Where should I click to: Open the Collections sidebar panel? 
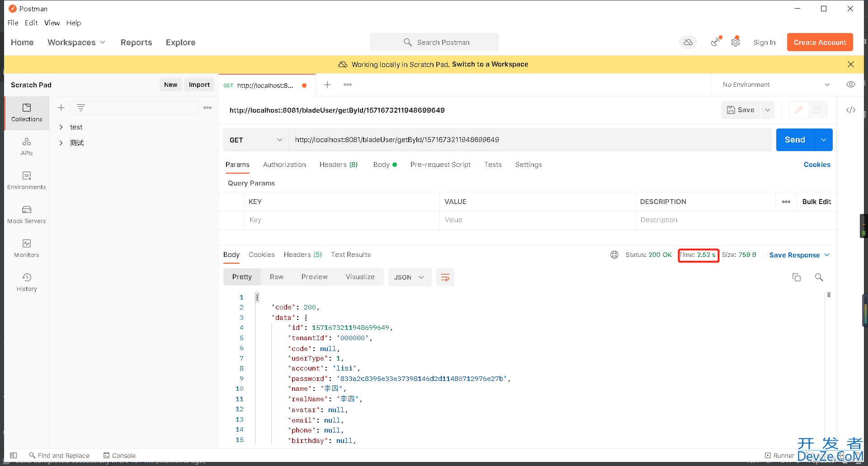(27, 113)
